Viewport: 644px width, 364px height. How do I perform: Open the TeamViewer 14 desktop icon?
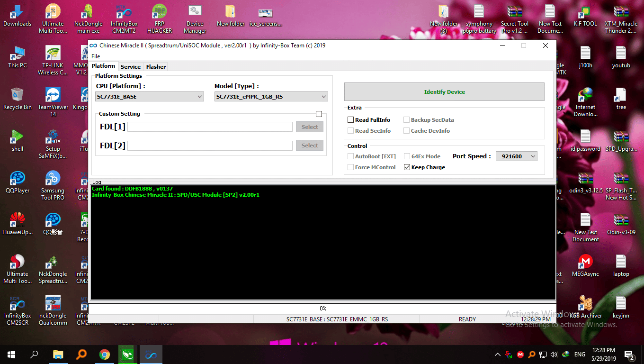coord(53,96)
